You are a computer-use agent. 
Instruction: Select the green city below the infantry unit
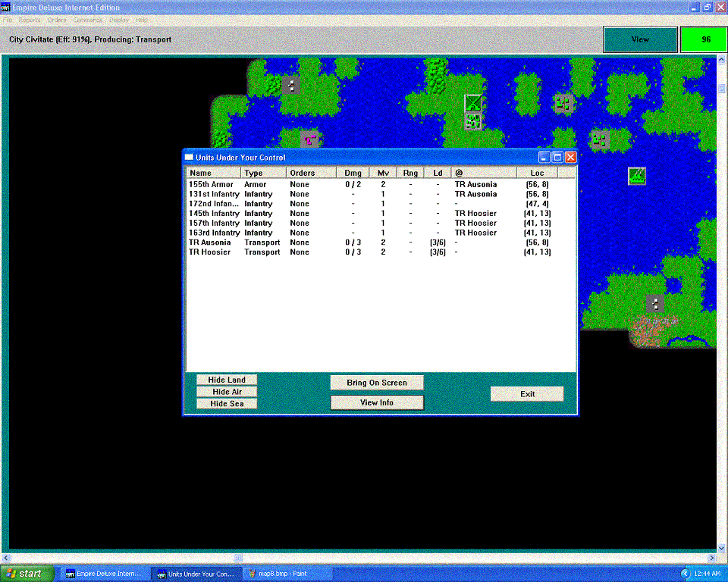tap(473, 121)
